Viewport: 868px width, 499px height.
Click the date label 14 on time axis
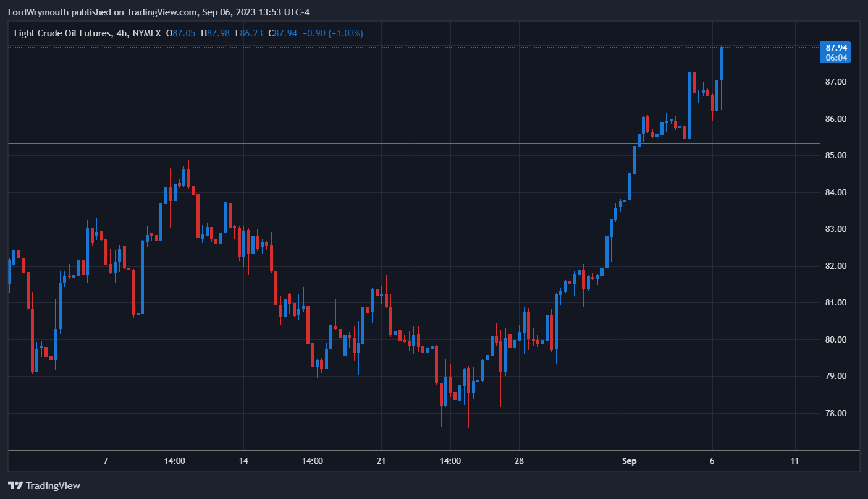(243, 461)
